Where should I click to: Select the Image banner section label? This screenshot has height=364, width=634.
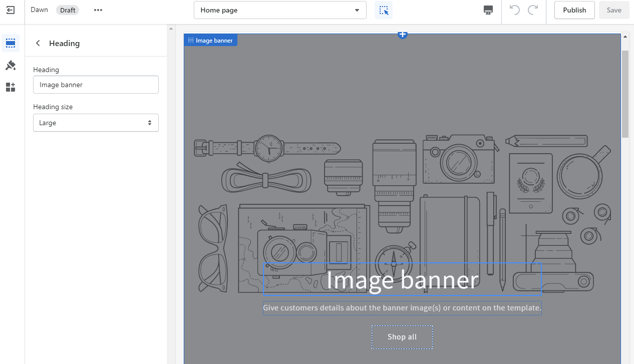click(x=210, y=41)
